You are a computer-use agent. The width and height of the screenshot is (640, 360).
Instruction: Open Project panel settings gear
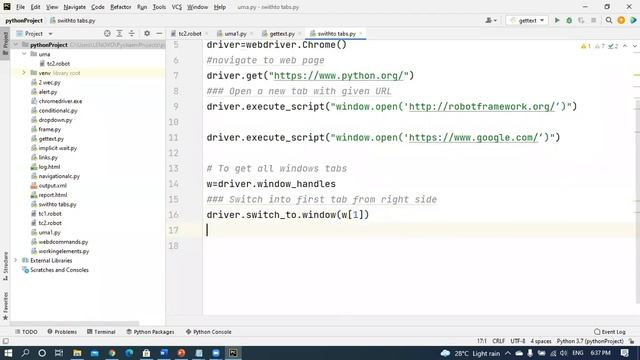147,33
